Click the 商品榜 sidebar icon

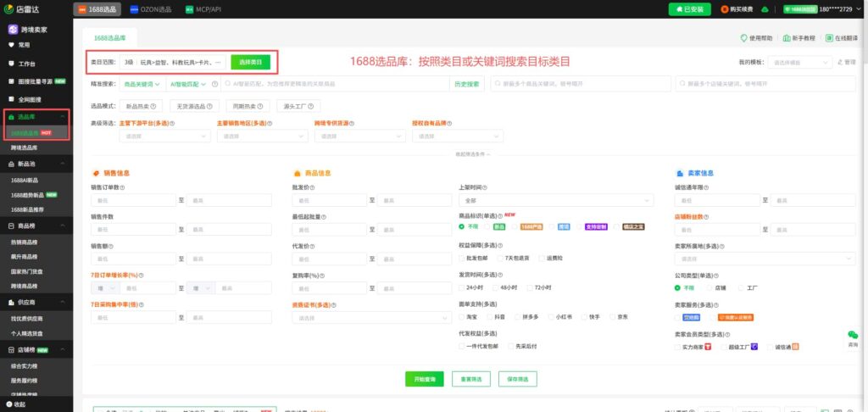(x=12, y=226)
